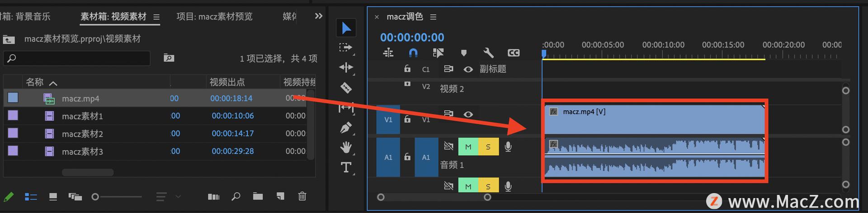Go up one bin level folder icon
Screen dimensions: 868x213
tap(9, 39)
